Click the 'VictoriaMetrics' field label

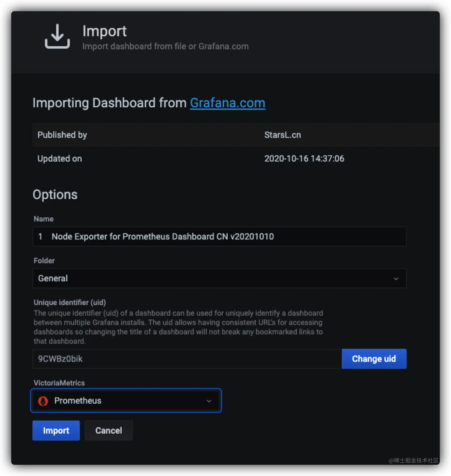tap(59, 383)
